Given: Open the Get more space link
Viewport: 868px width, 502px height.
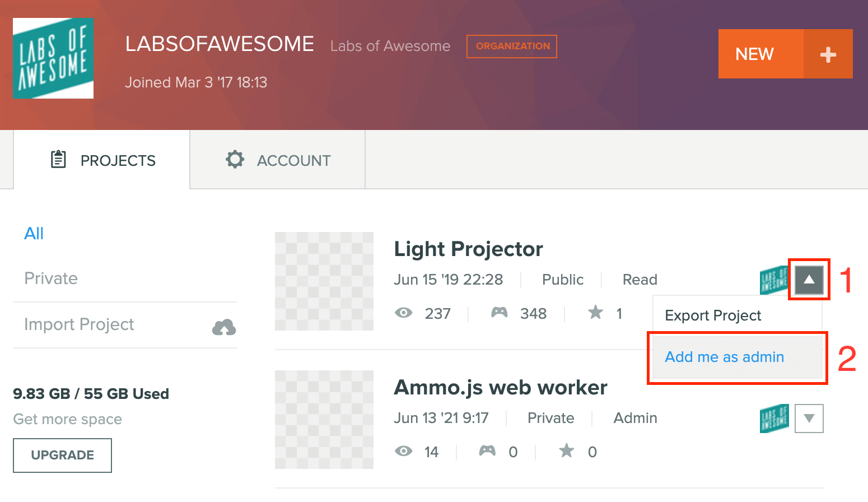Looking at the screenshot, I should (x=68, y=419).
